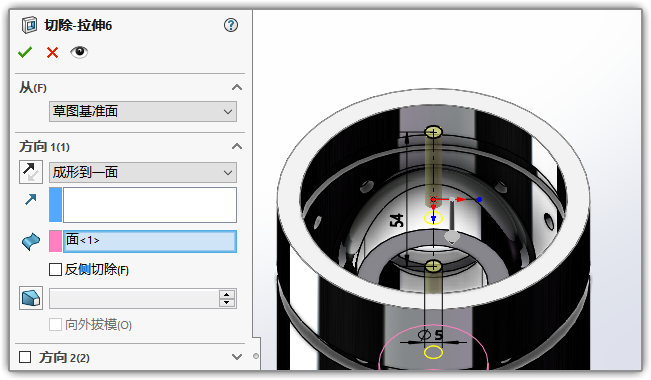Click the face/plane selection icon

coord(31,241)
